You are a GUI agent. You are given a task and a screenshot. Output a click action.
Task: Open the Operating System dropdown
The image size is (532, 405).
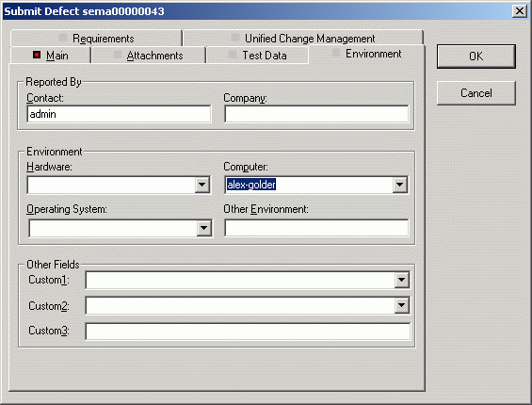(204, 228)
